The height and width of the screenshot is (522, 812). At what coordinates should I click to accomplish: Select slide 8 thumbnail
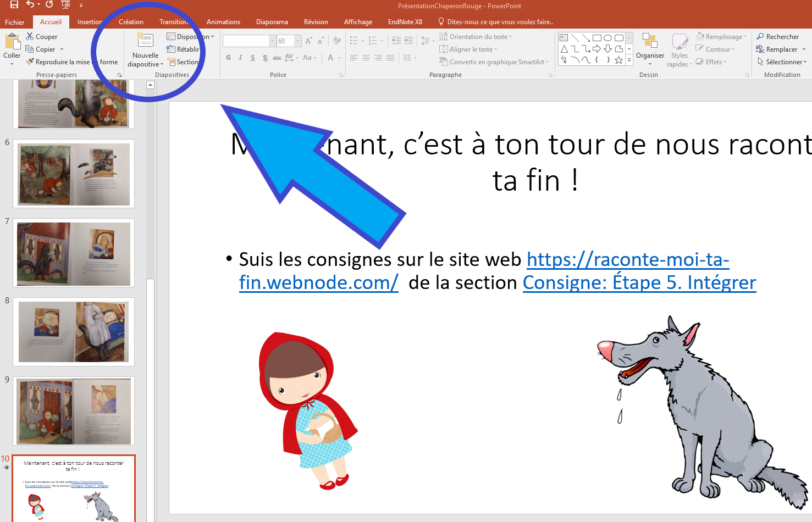(74, 332)
